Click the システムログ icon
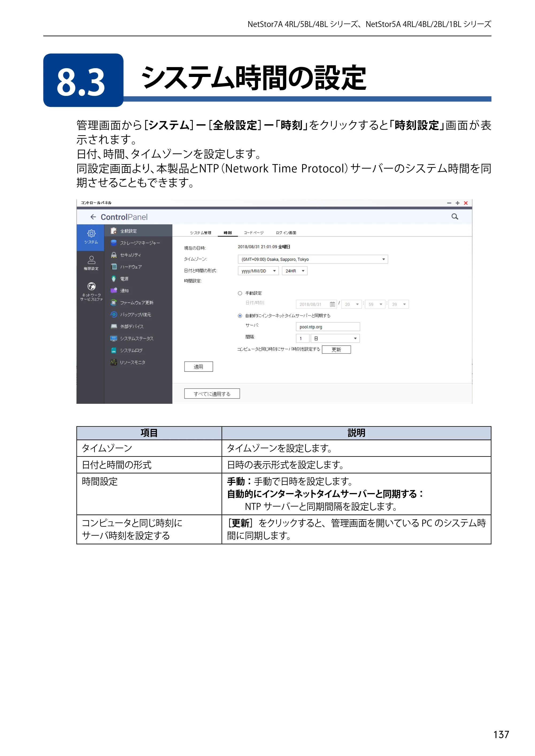 click(114, 350)
